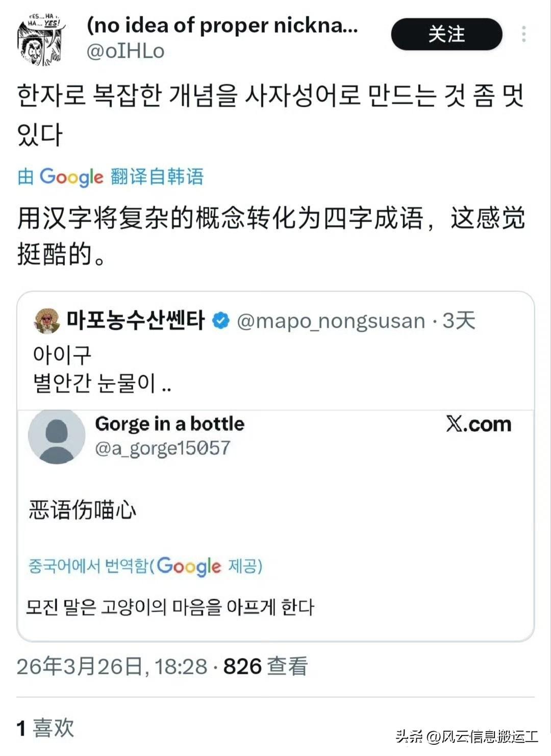Tap the three-dot more options icon
The height and width of the screenshot is (756, 551).
[523, 34]
